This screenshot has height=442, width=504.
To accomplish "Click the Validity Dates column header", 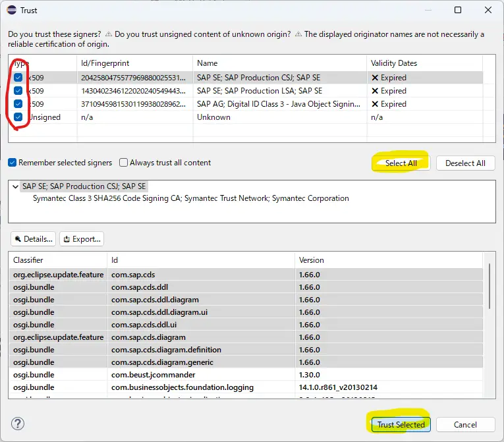I will click(424, 63).
